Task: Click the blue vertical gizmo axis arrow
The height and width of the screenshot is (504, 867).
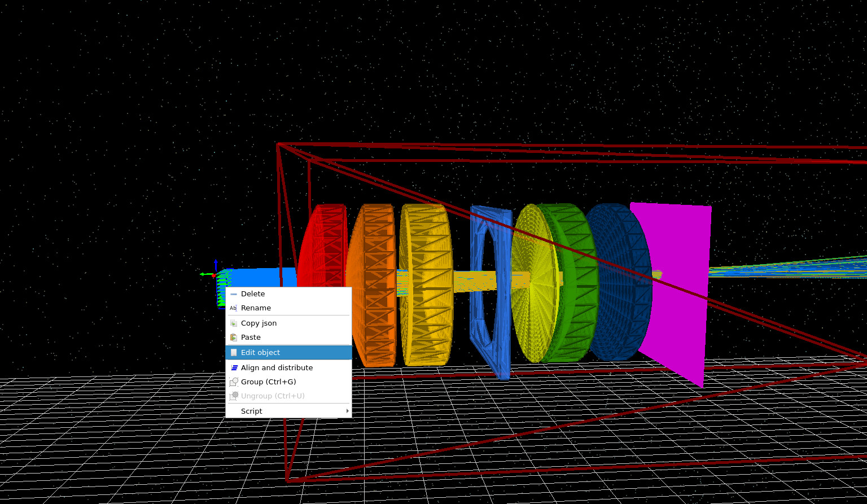Action: coord(216,264)
